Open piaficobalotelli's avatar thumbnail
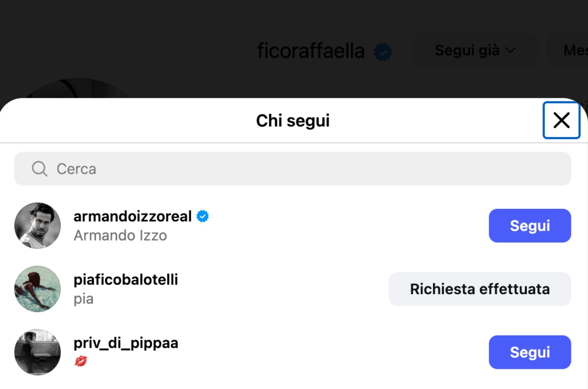This screenshot has height=389, width=588. point(37,289)
